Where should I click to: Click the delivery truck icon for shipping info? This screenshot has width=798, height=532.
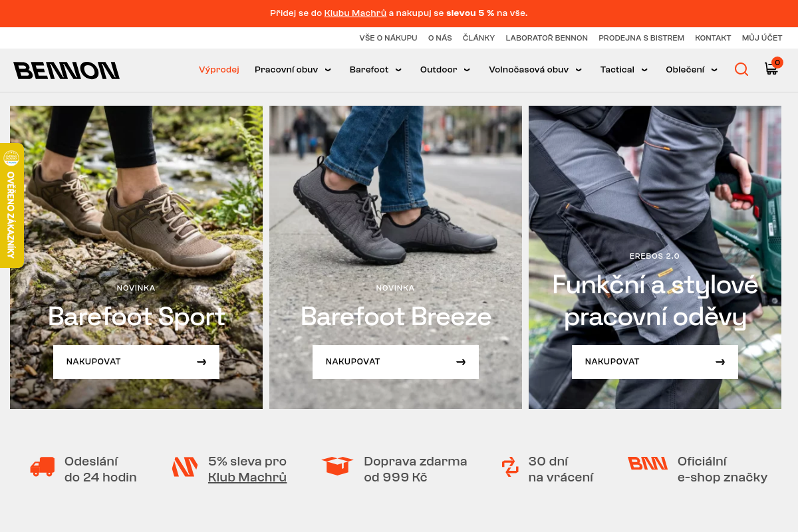pyautogui.click(x=41, y=467)
